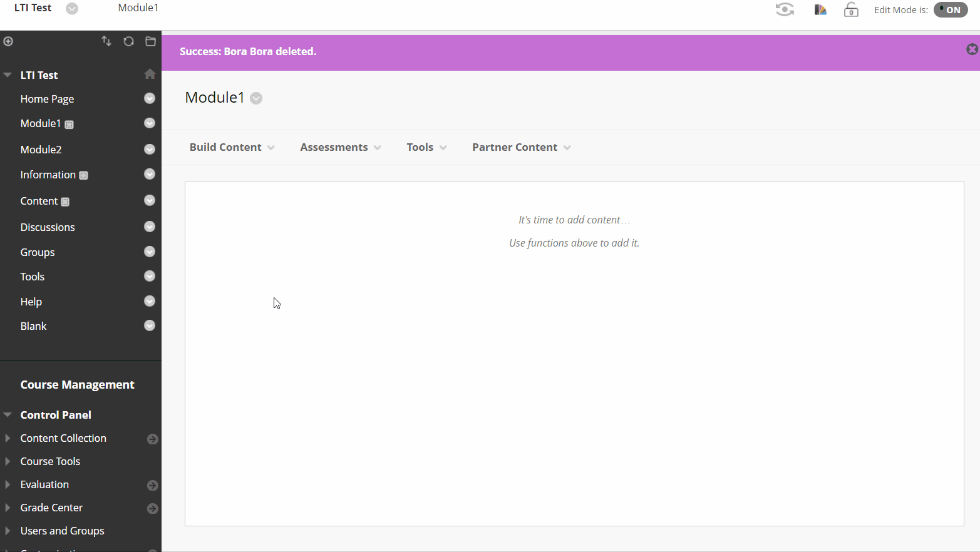Click the Module1 empty-area indicator icon
980x552 pixels.
(x=69, y=125)
